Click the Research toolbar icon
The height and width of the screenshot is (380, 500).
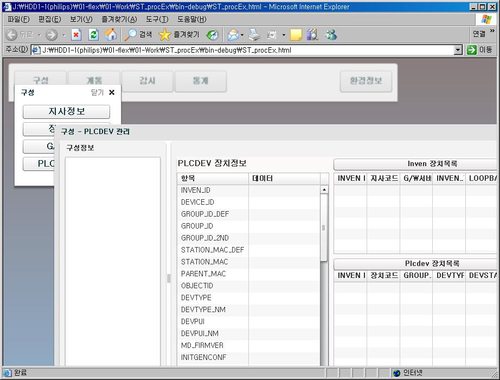(312, 35)
